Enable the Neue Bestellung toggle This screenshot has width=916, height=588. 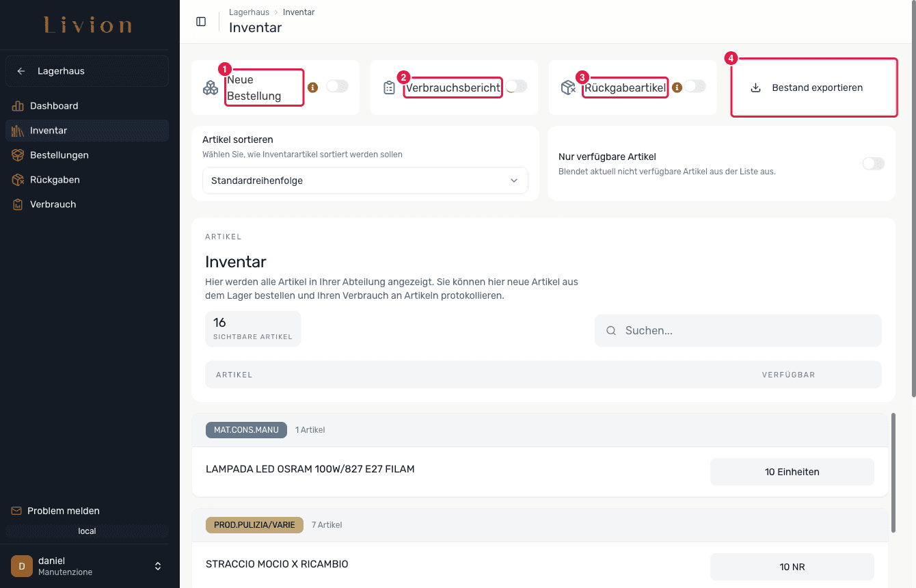pyautogui.click(x=337, y=86)
